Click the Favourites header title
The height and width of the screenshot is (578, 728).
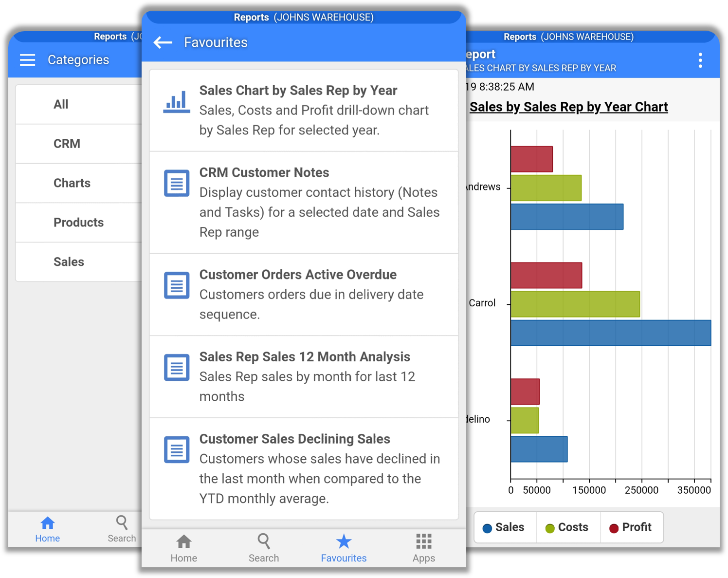click(x=216, y=43)
